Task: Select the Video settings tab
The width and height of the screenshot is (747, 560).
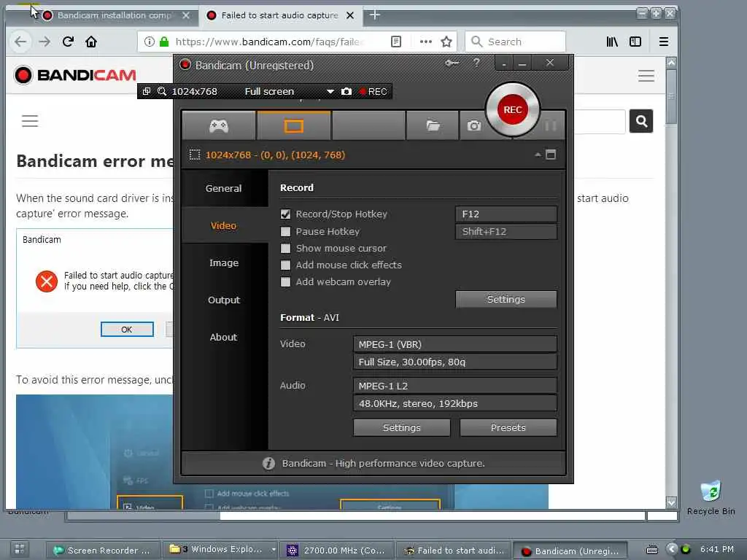Action: (x=224, y=226)
